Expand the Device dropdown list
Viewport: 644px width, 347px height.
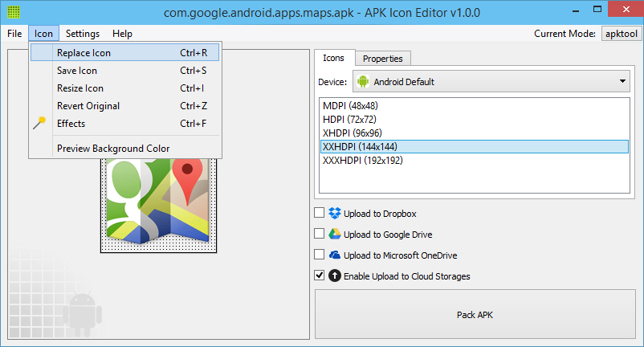coord(622,82)
